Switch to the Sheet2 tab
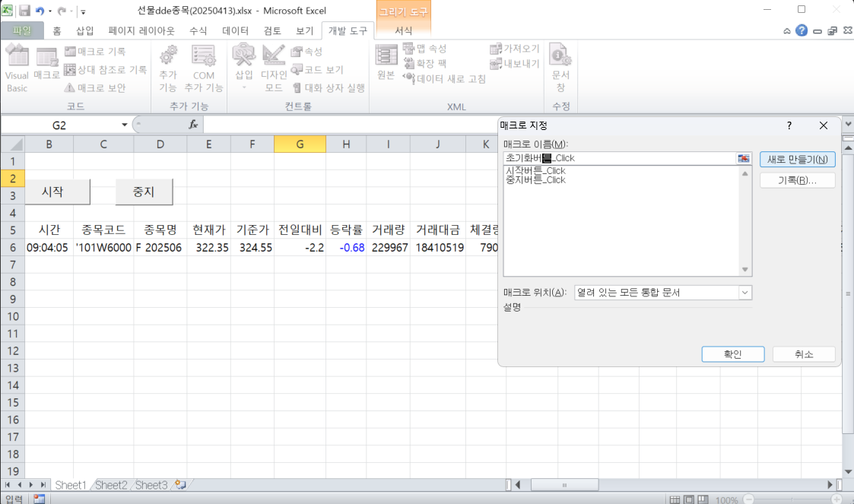This screenshot has height=504, width=854. 112,484
